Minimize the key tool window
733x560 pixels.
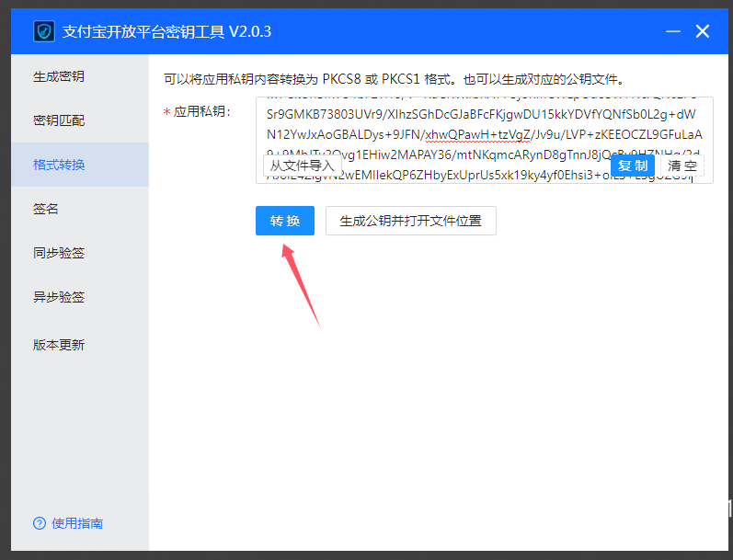click(x=671, y=31)
